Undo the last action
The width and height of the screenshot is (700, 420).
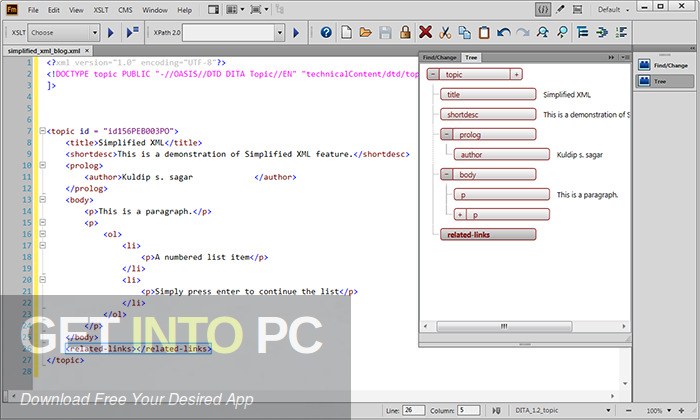(504, 32)
